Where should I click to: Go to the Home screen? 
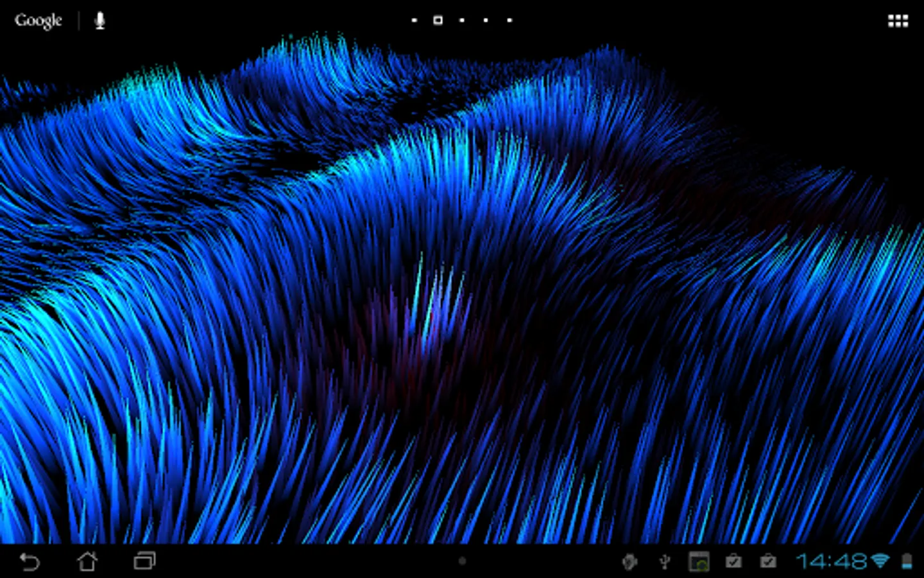(87, 561)
